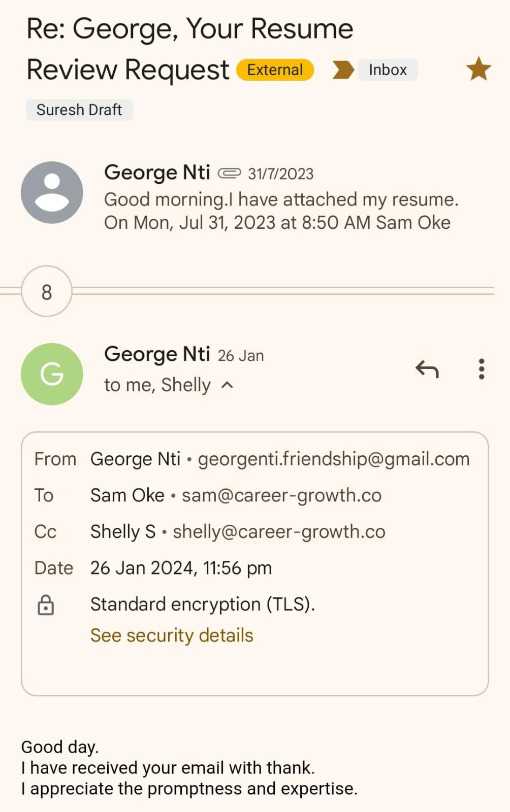Click the importance marker arrow icon
This screenshot has width=510, height=812.
pos(343,70)
